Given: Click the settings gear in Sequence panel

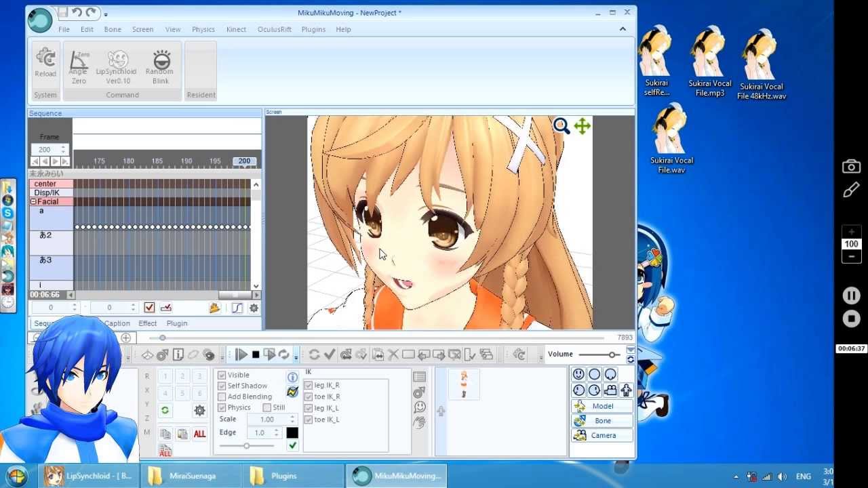Looking at the screenshot, I should (x=254, y=308).
